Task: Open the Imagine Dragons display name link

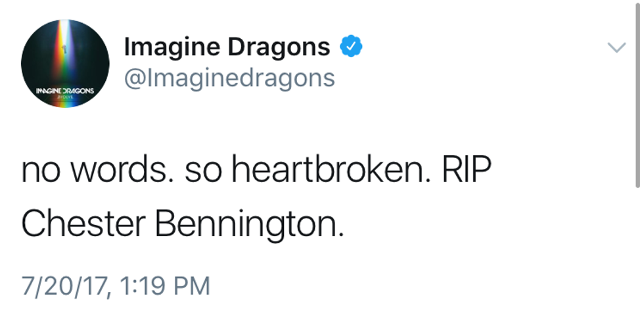Action: (x=227, y=47)
